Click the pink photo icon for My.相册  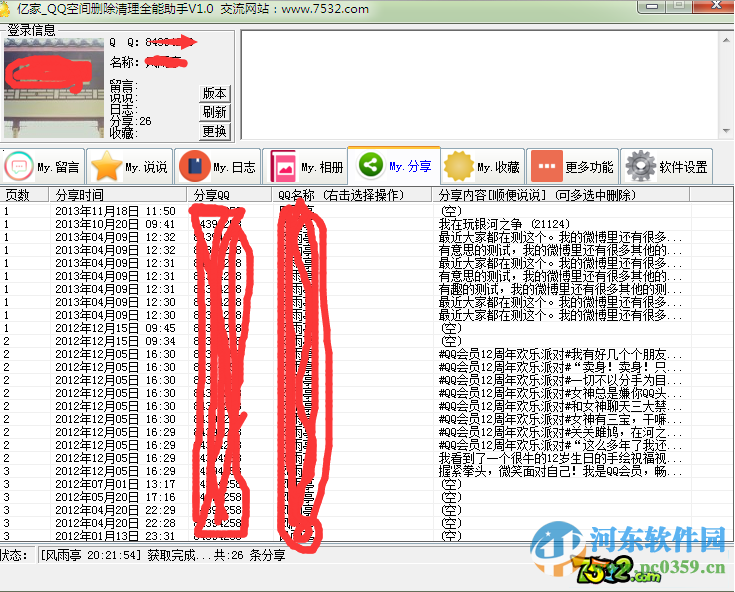282,166
